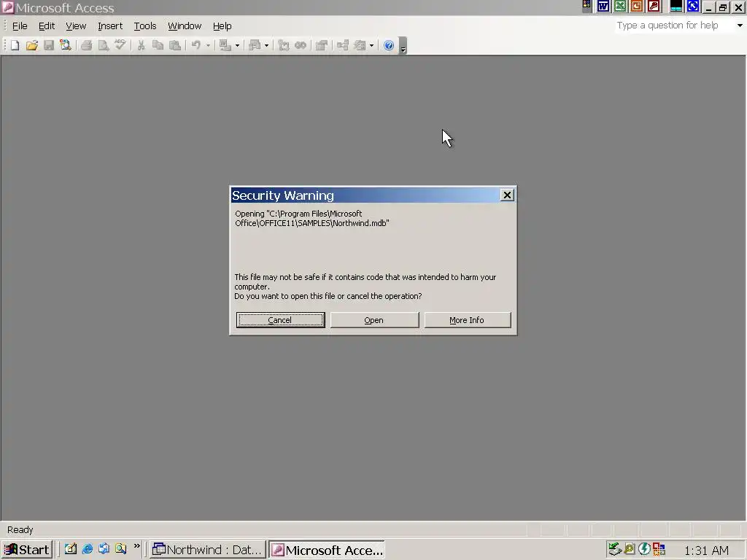Click the Analyze toolbar icon
Viewport: 747px width, 560px height.
click(x=255, y=45)
